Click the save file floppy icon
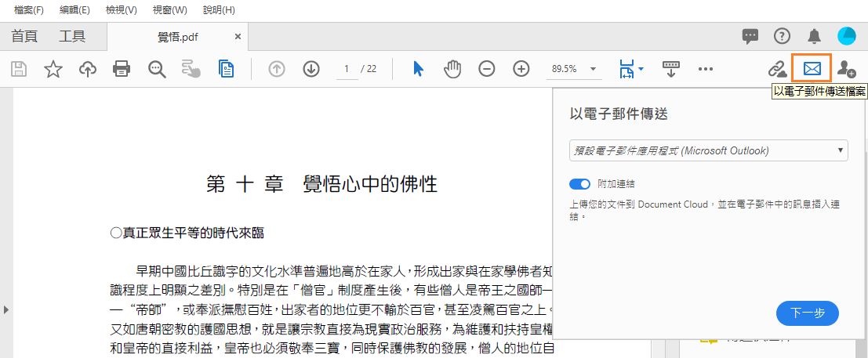This screenshot has height=358, width=868. pos(19,69)
